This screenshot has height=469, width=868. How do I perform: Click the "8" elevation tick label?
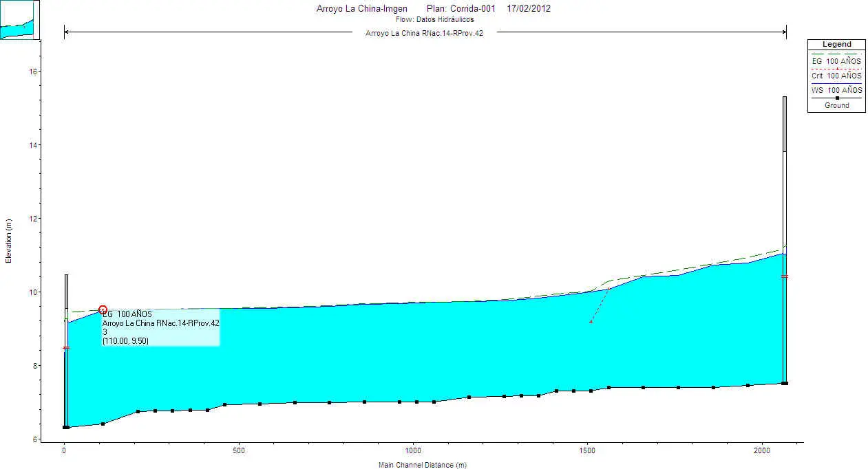click(36, 366)
